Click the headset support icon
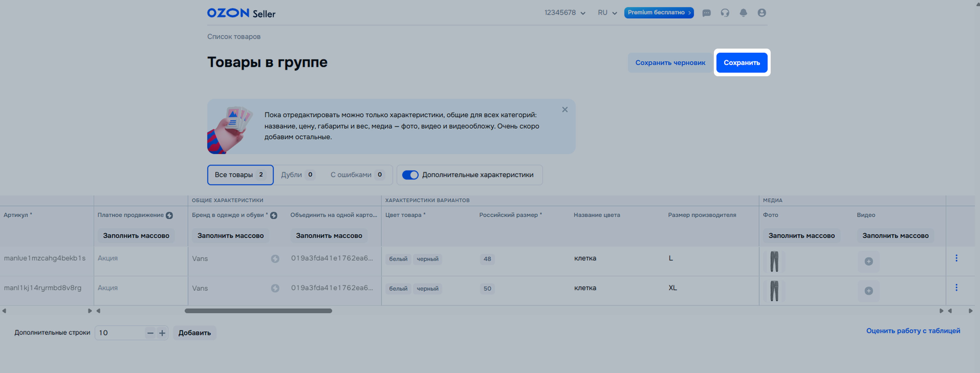The height and width of the screenshot is (373, 980). tap(725, 13)
